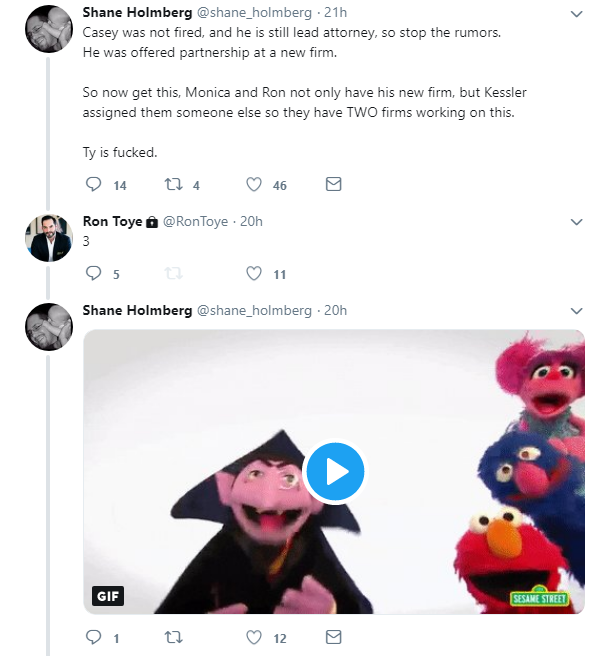The height and width of the screenshot is (656, 596).
Task: Open Ron Toye's profile picture
Action: (x=49, y=238)
